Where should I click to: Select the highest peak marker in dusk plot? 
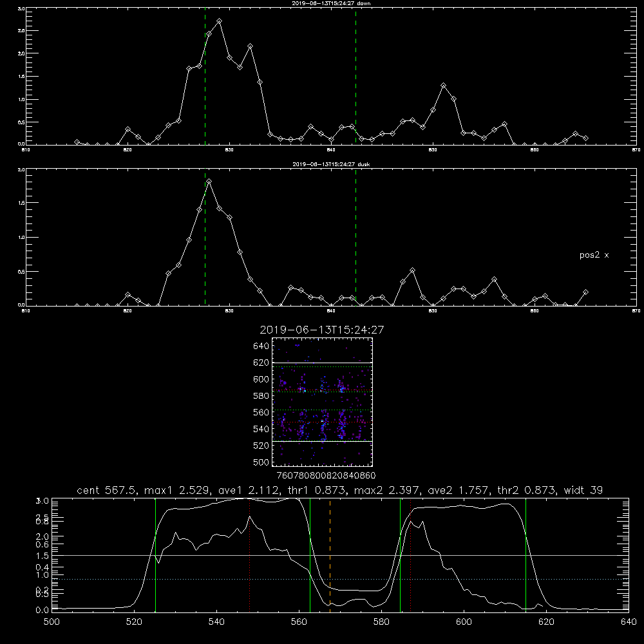(209, 181)
